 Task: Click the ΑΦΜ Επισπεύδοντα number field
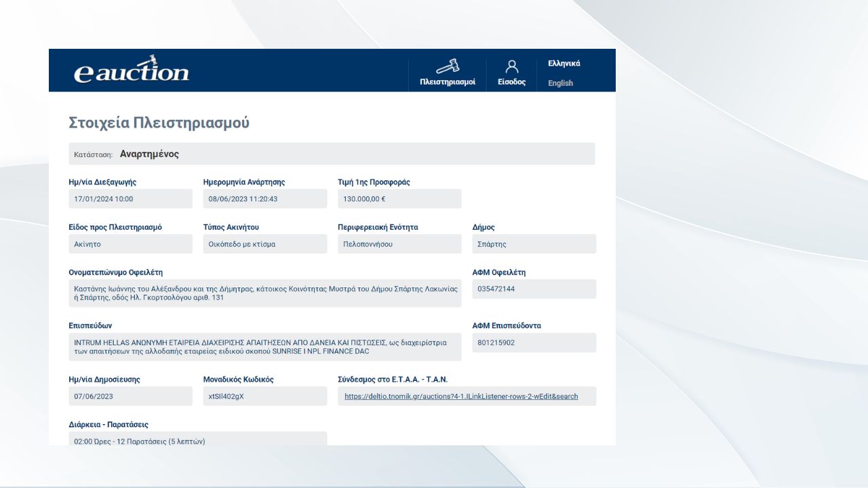(534, 343)
